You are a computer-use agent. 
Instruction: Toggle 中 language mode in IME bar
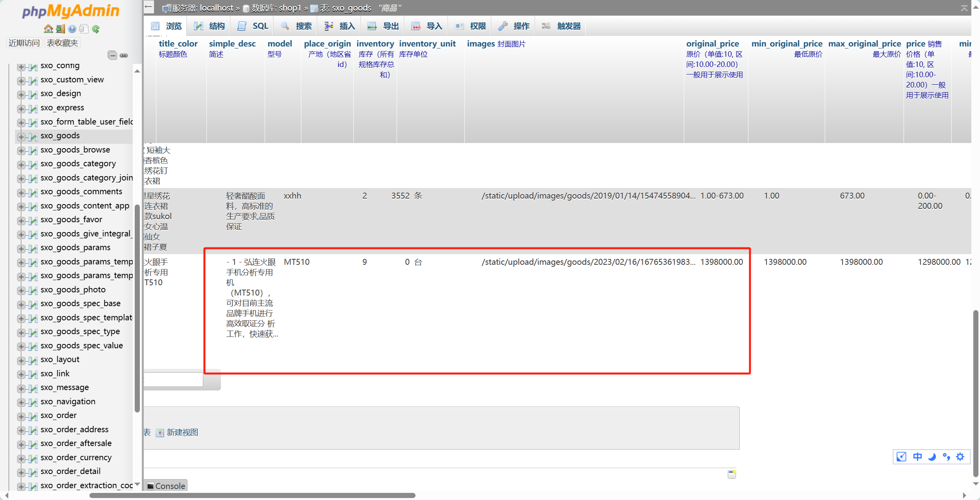tap(917, 457)
